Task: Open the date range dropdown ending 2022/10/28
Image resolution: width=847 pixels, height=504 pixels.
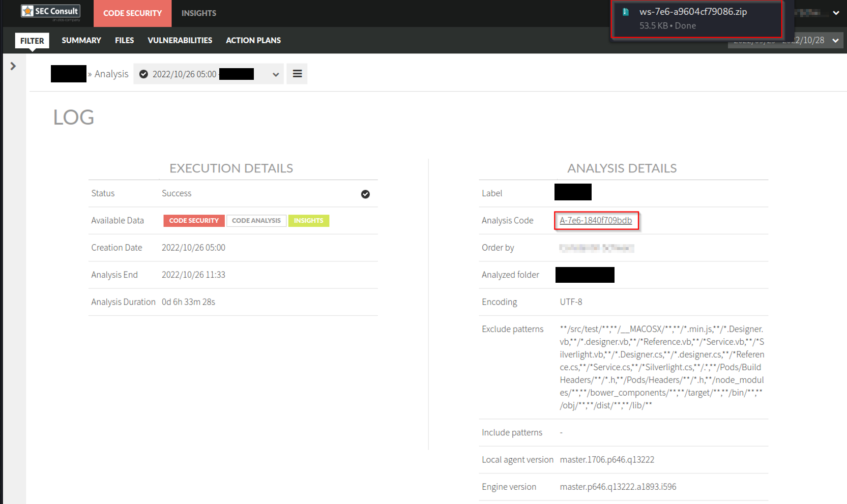Action: coord(835,41)
